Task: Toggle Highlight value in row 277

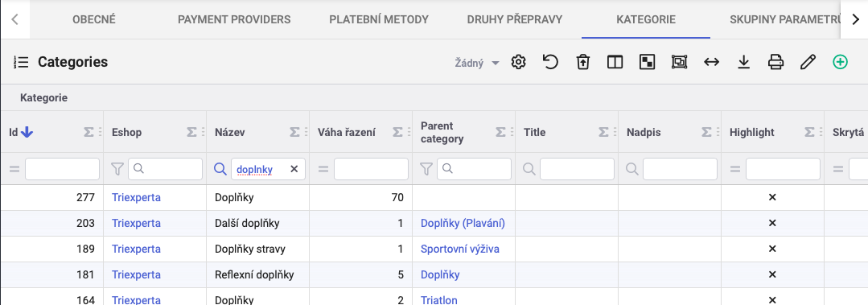Action: (x=772, y=198)
